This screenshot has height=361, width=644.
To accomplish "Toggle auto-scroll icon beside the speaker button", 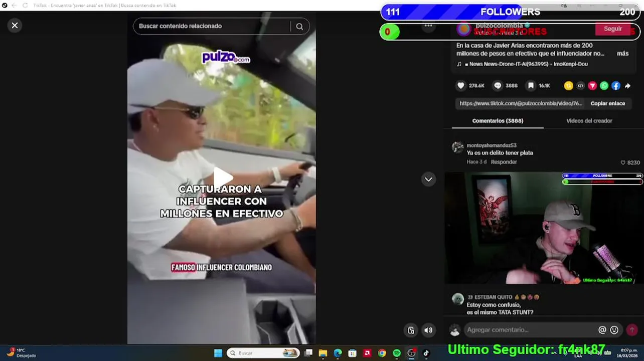I will [x=411, y=330].
